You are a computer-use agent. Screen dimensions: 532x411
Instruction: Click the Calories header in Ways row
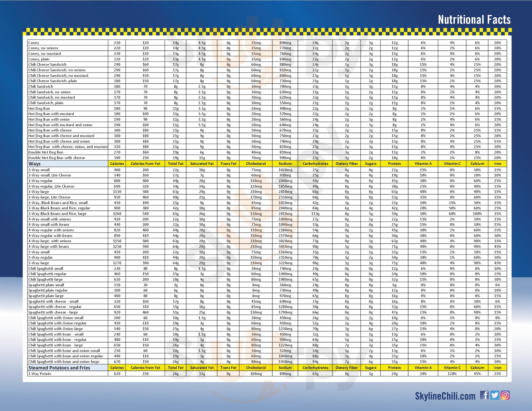pyautogui.click(x=117, y=164)
